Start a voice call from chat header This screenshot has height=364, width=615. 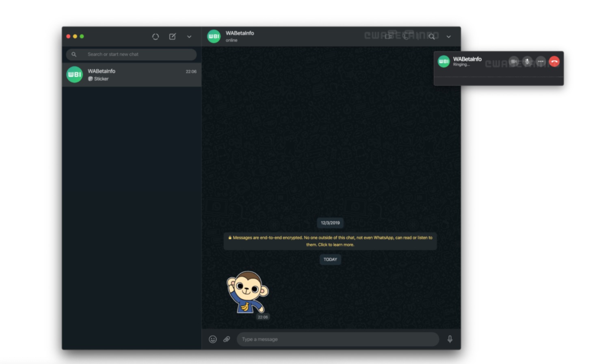406,37
